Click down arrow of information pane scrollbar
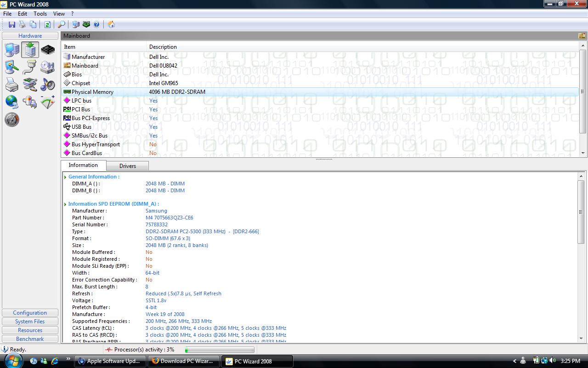The width and height of the screenshot is (588, 368). coord(582,339)
